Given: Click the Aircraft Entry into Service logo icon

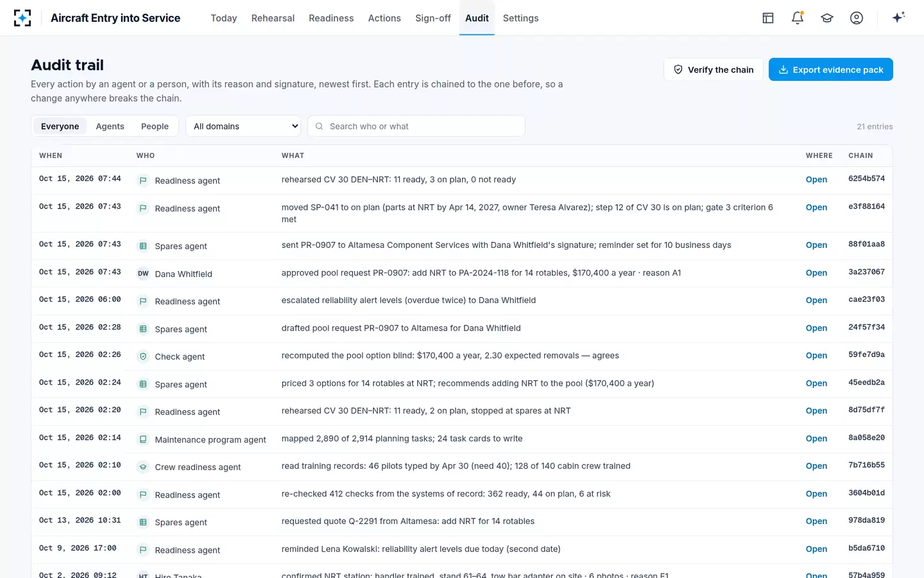Looking at the screenshot, I should [22, 18].
